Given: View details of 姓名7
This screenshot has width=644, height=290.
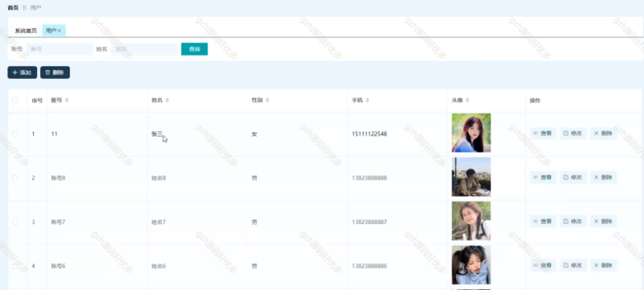Looking at the screenshot, I should point(543,222).
